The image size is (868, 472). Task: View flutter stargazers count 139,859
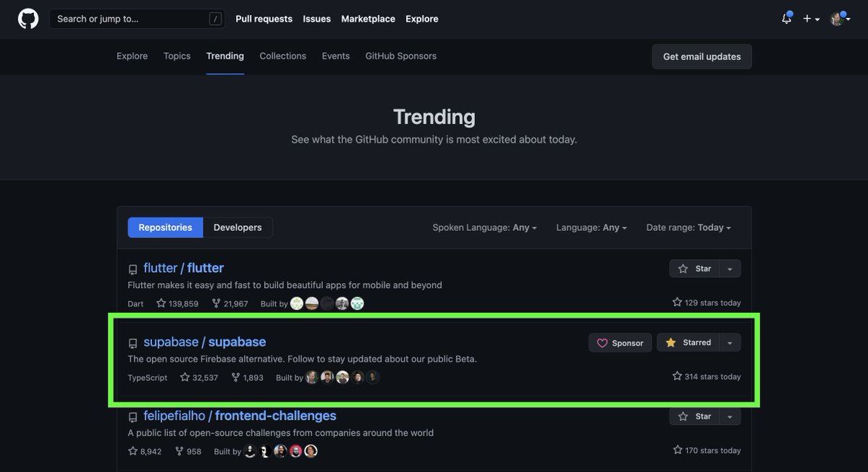pos(177,303)
